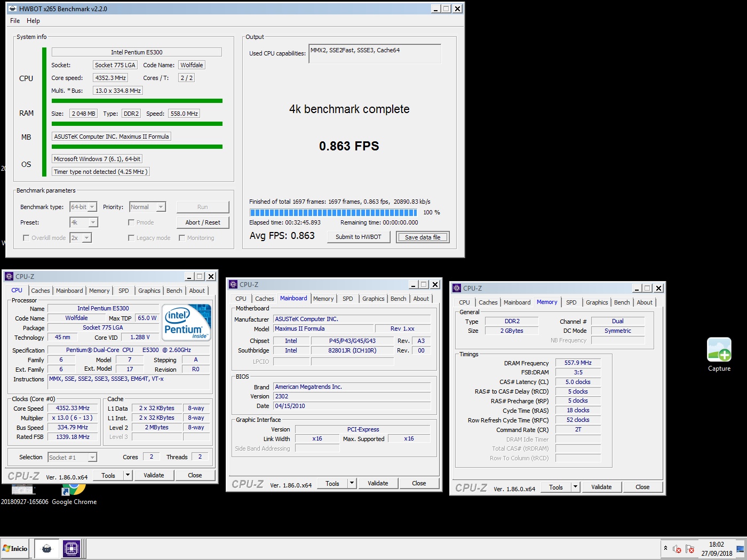The height and width of the screenshot is (560, 747).
Task: Open the Socket #1 selection dropdown
Action: [72, 457]
